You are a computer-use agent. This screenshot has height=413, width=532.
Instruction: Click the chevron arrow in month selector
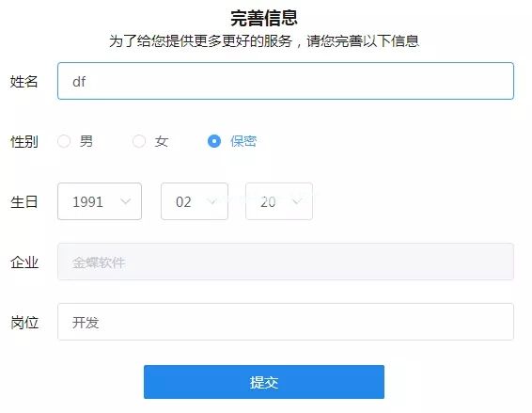[x=212, y=201]
